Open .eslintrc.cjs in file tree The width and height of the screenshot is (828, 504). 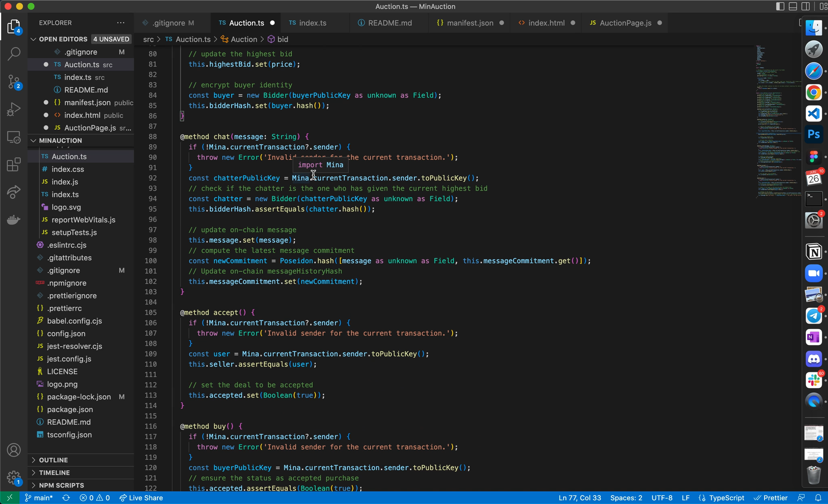pyautogui.click(x=66, y=245)
